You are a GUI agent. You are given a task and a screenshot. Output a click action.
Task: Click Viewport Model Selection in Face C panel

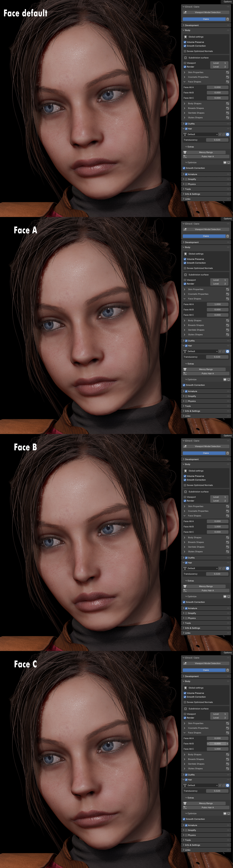[x=206, y=663]
